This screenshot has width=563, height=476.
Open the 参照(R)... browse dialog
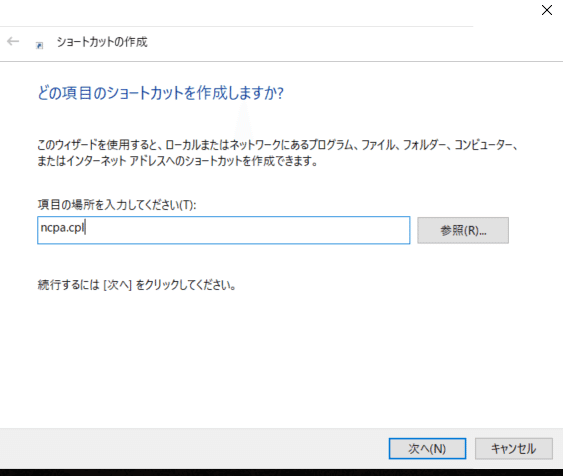(x=463, y=230)
